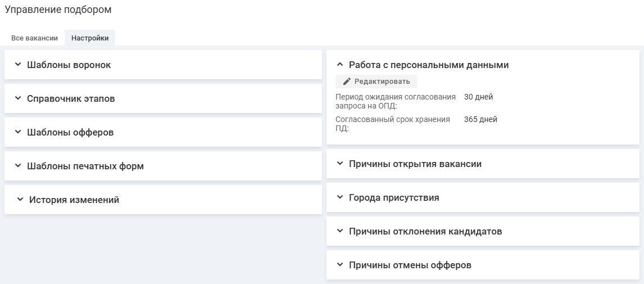Expand the Шаблоны печатных форм section title
The height and width of the screenshot is (284, 644).
[x=85, y=166]
